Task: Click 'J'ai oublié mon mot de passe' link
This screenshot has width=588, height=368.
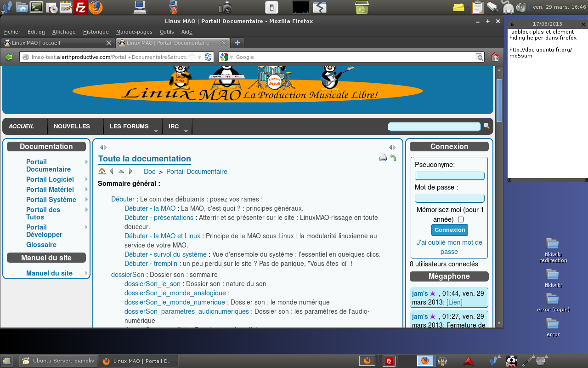Action: (x=449, y=247)
